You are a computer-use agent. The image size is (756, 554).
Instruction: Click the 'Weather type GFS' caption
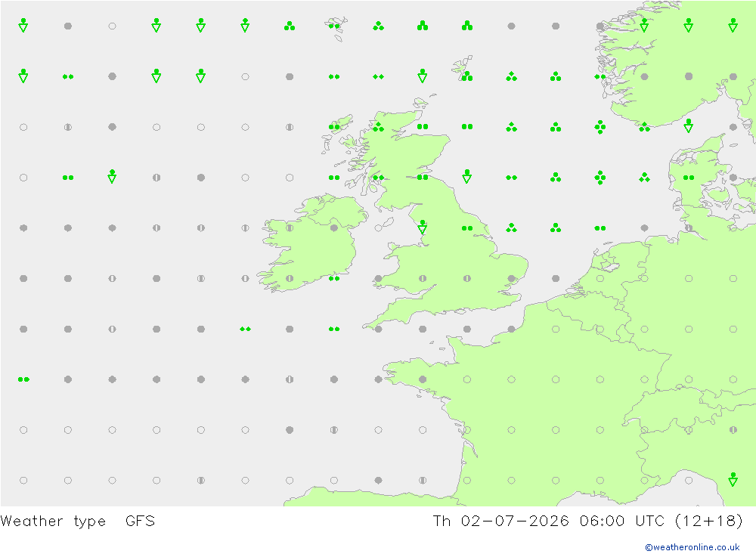(x=78, y=522)
